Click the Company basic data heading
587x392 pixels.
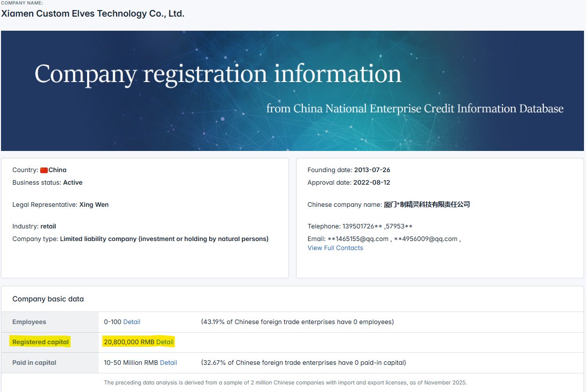(x=48, y=299)
